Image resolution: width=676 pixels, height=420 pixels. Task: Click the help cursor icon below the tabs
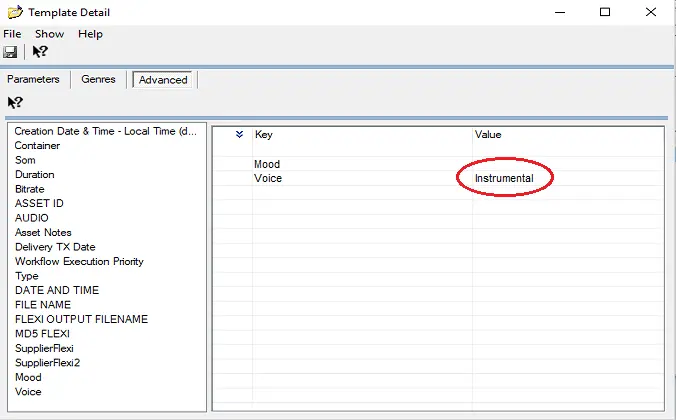click(15, 102)
